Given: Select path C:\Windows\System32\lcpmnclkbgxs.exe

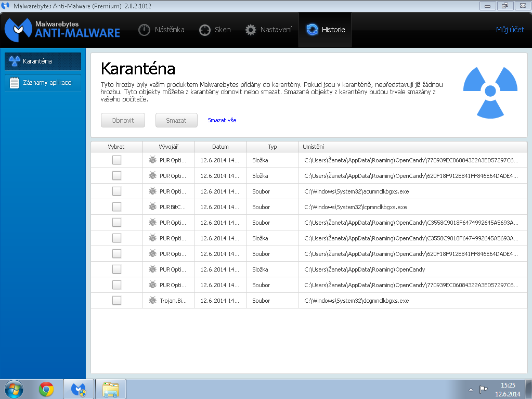Looking at the screenshot, I should 356,207.
